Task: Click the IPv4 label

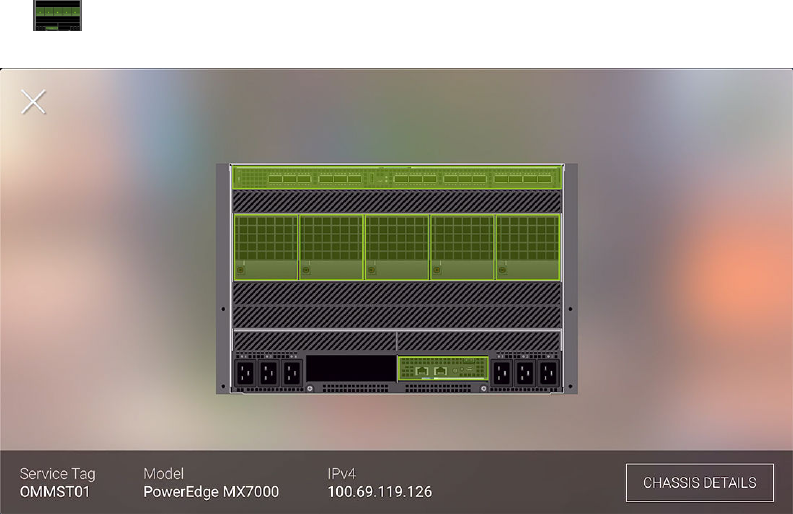Action: 342,474
